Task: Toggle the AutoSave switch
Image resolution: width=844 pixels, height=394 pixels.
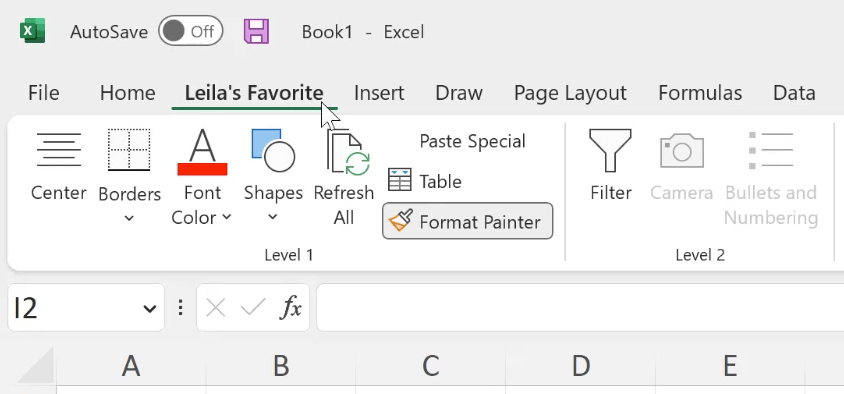Action: (x=191, y=31)
